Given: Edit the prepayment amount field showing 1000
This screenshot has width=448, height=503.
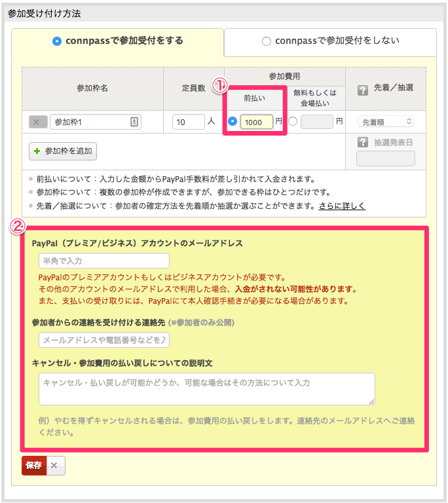Looking at the screenshot, I should [x=256, y=122].
